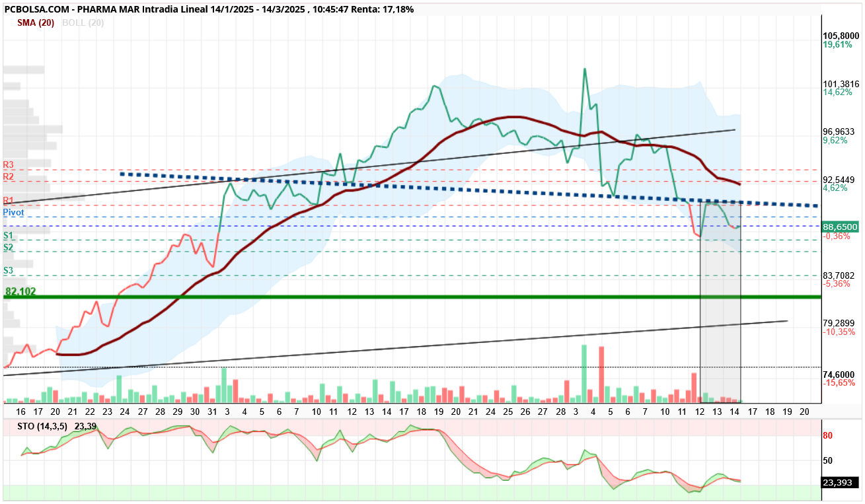Click the -5,36% percentage label

(836, 284)
